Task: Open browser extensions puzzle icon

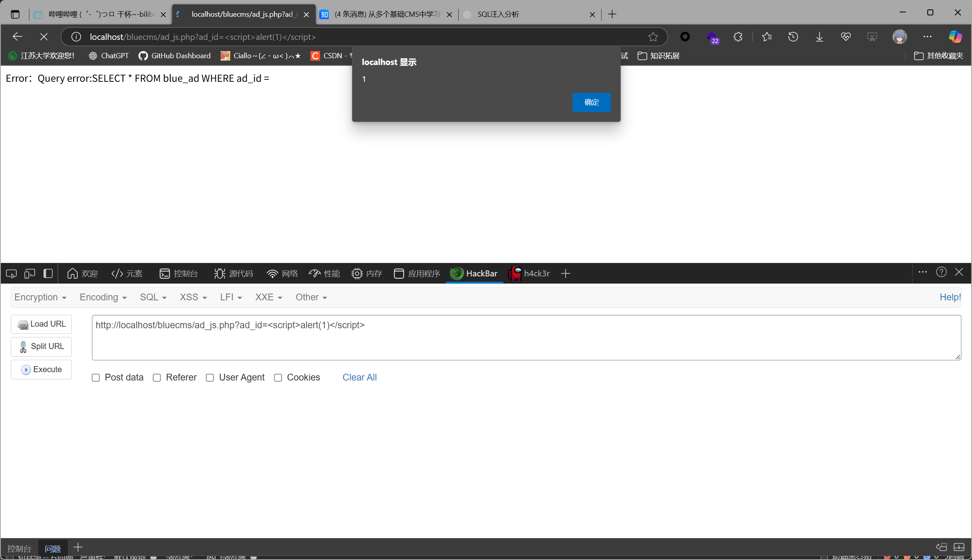Action: [x=738, y=37]
